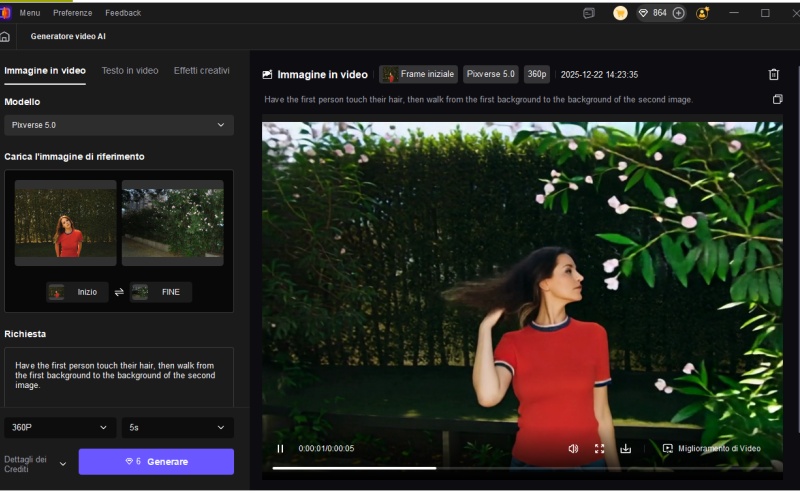Enter fullscreen video mode
The image size is (800, 493).
(x=599, y=449)
